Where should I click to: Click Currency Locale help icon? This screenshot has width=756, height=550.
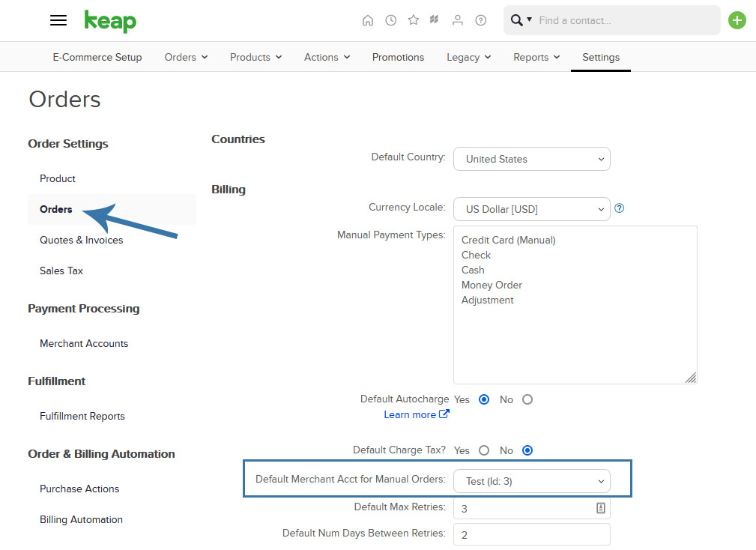point(620,208)
